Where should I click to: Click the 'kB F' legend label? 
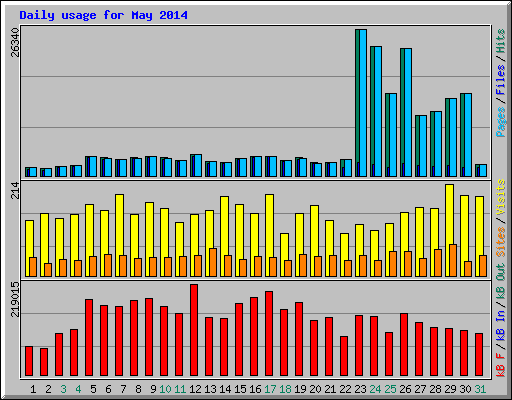pyautogui.click(x=501, y=365)
